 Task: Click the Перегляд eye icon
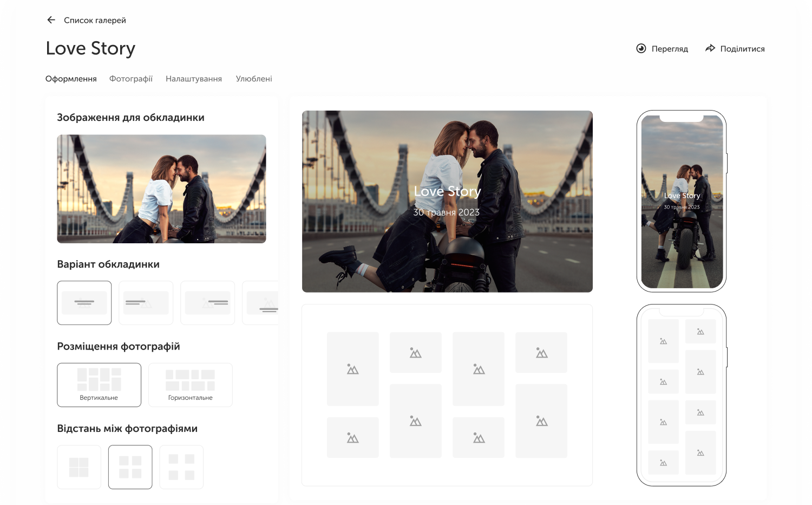point(641,49)
